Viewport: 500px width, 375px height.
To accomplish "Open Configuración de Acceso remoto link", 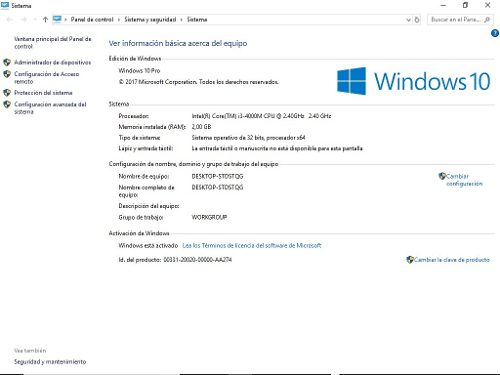I will pyautogui.click(x=47, y=78).
